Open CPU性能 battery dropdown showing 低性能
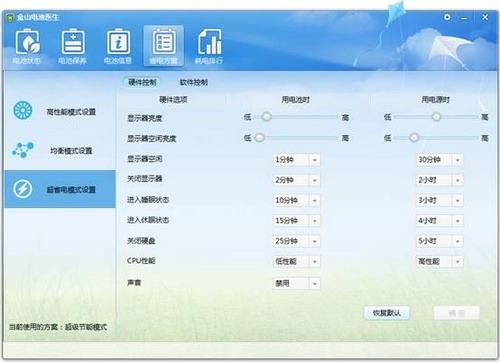The width and height of the screenshot is (500, 362). pyautogui.click(x=296, y=261)
